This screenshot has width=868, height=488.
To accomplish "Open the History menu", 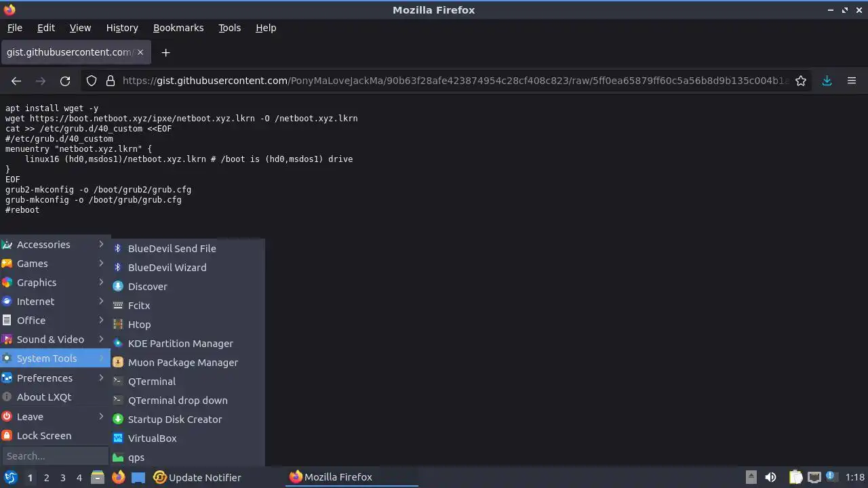I will [x=122, y=28].
